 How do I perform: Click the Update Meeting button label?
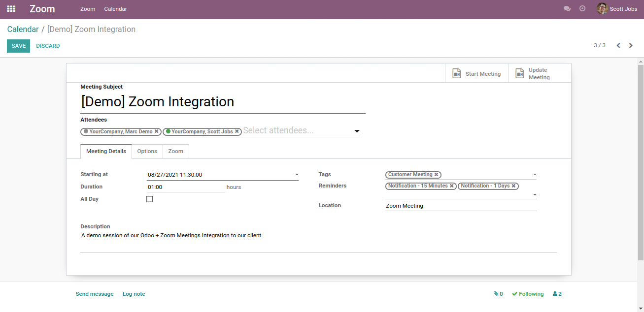tap(539, 74)
